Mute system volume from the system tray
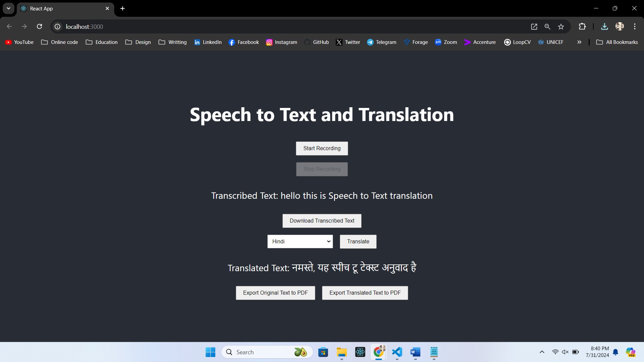This screenshot has height=362, width=644. tap(566, 352)
